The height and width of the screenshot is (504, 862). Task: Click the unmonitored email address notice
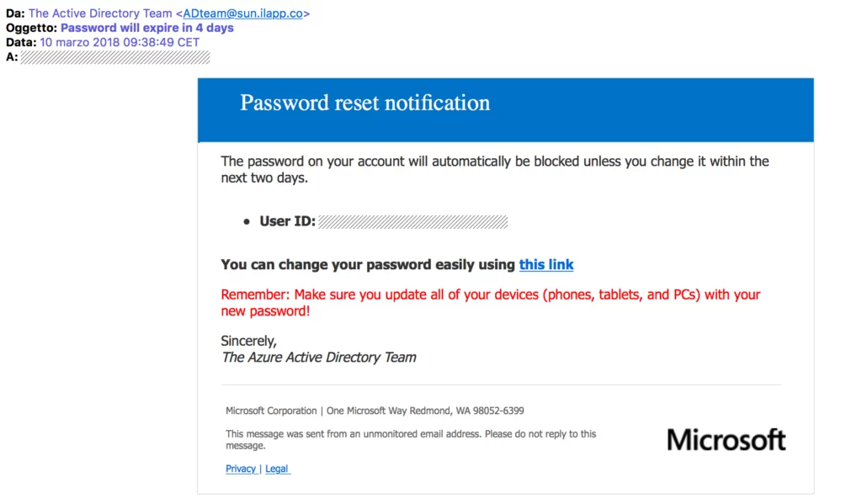pos(411,440)
